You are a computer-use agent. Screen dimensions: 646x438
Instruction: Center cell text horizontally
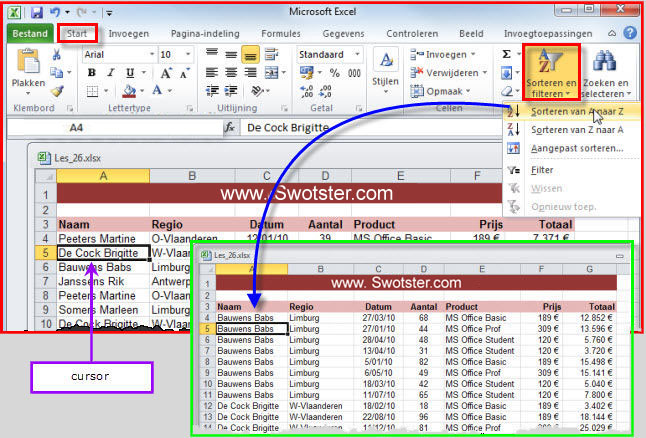(x=231, y=73)
